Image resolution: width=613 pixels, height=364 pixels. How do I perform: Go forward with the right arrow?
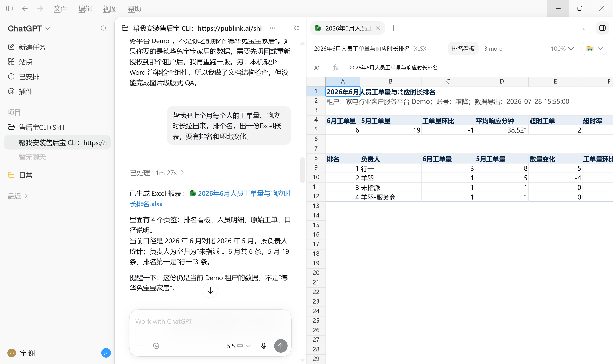point(40,9)
